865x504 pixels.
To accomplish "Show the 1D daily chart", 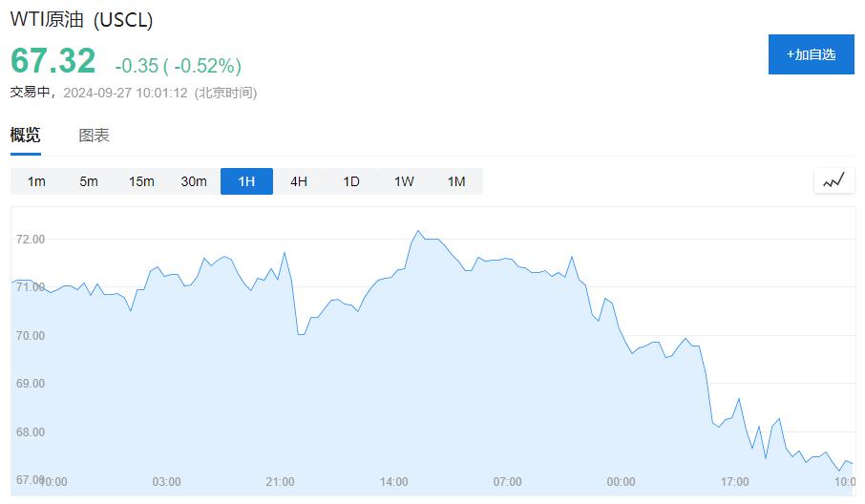I will (351, 181).
